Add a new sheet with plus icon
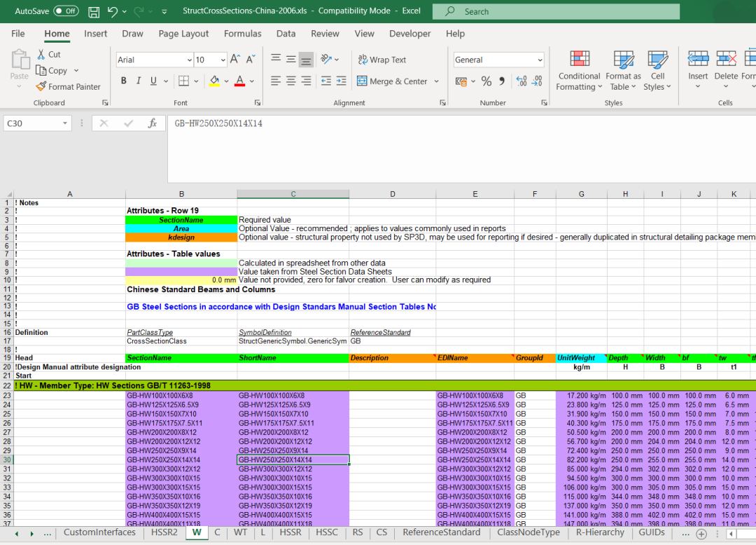 pos(701,533)
